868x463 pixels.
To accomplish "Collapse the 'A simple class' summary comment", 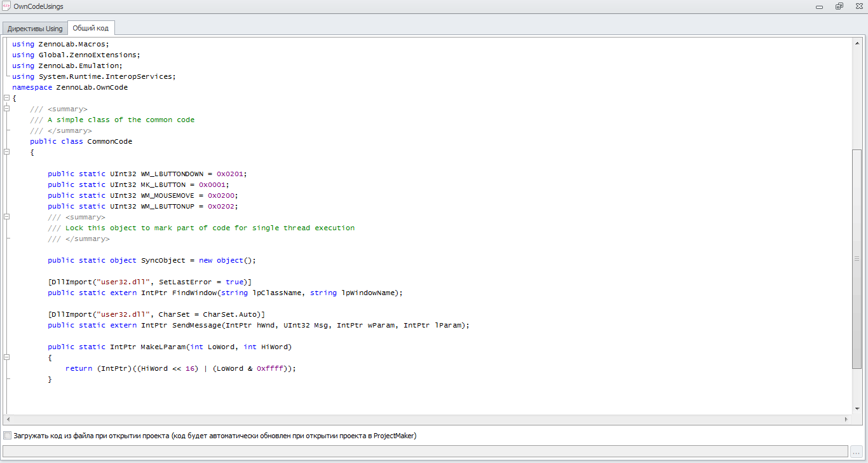I will (x=6, y=109).
